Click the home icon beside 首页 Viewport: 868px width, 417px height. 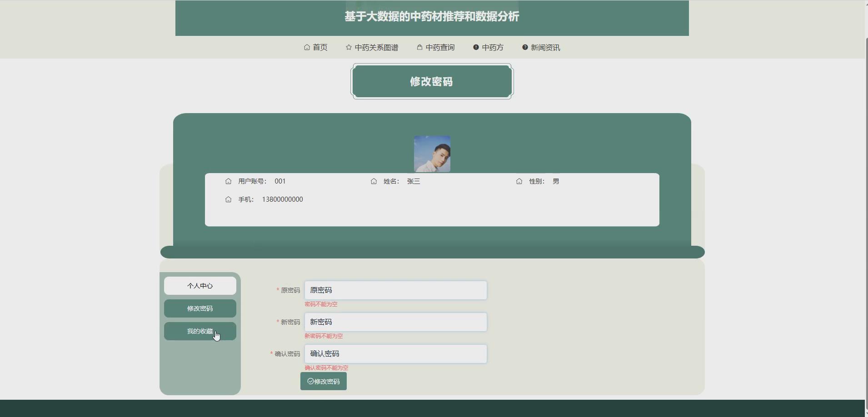[306, 47]
